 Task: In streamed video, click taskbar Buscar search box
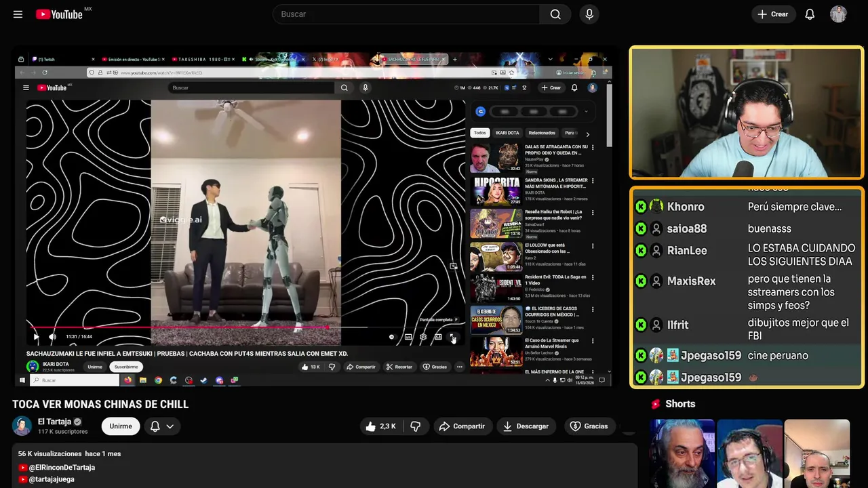pos(75,380)
